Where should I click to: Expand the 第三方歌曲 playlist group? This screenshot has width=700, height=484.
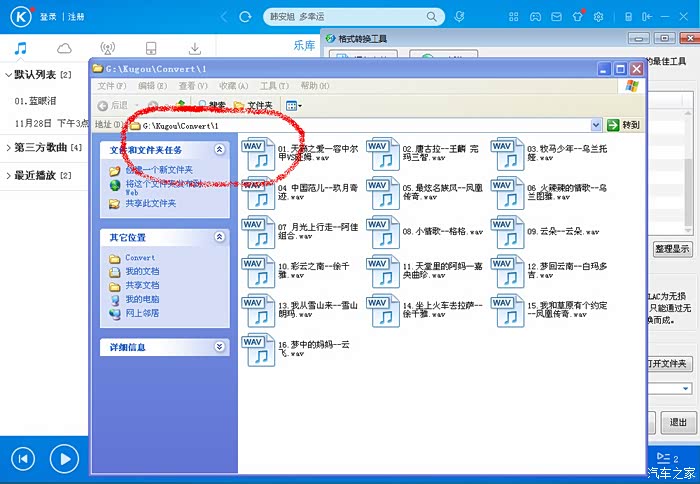click(8, 147)
